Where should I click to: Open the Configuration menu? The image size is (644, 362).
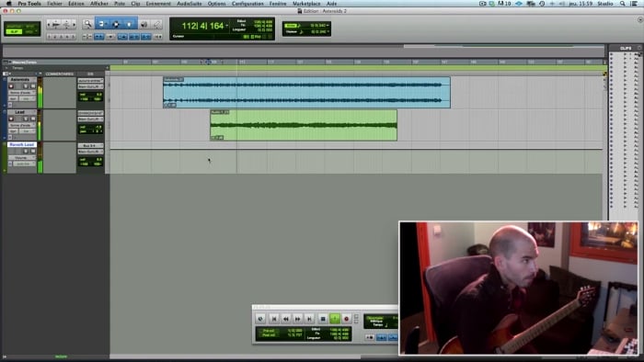(x=247, y=4)
